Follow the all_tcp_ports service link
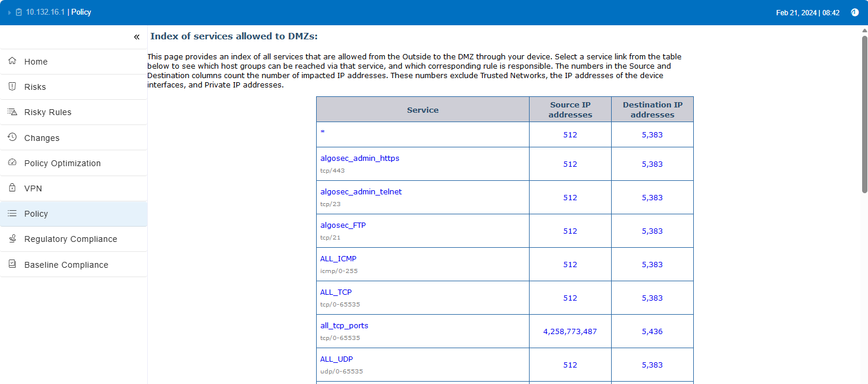Image resolution: width=868 pixels, height=384 pixels. pos(344,326)
